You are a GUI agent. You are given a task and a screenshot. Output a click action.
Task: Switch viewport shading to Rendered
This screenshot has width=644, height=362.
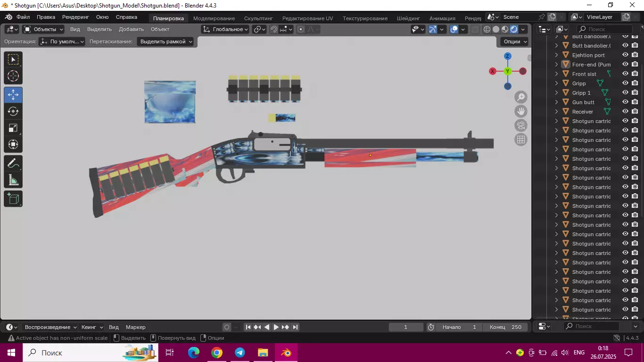(x=514, y=29)
